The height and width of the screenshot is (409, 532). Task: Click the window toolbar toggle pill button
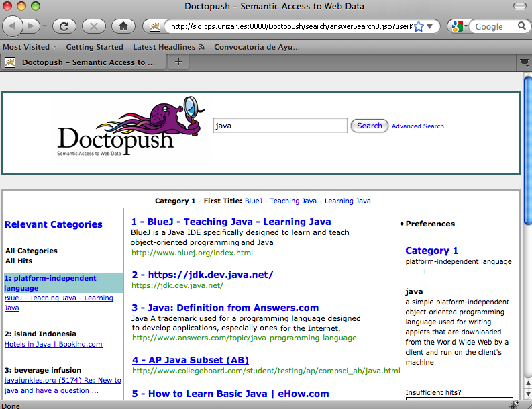coord(519,6)
